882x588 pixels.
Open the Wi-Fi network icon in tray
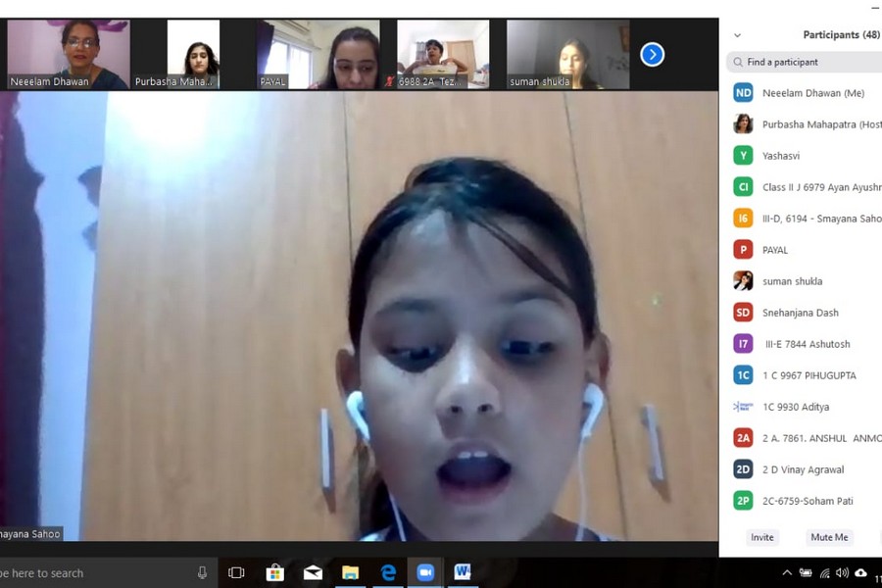click(824, 573)
